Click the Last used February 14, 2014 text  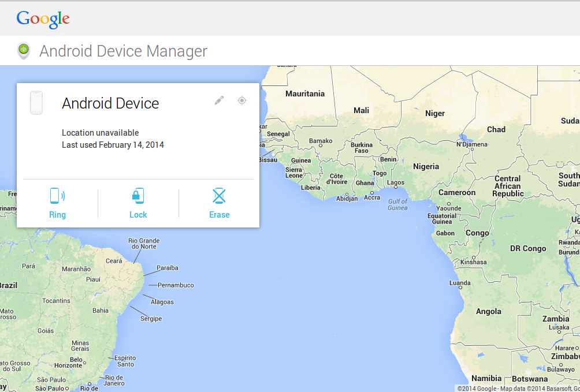pos(113,144)
